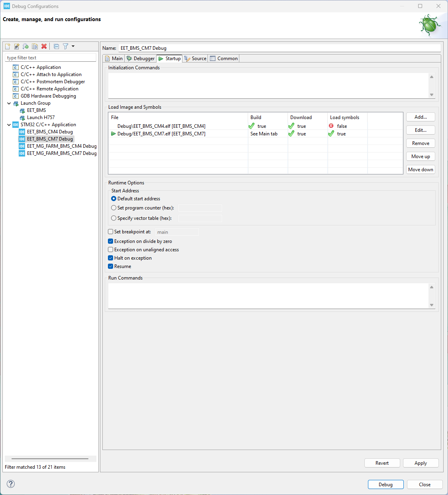The image size is (448, 495).
Task: Click Load symbols checkmark in CM7 row
Action: point(331,133)
